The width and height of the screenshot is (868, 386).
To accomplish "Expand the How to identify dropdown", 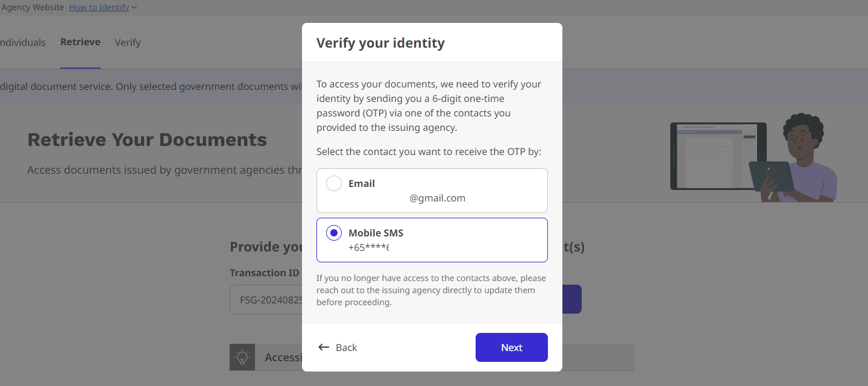I will (103, 7).
